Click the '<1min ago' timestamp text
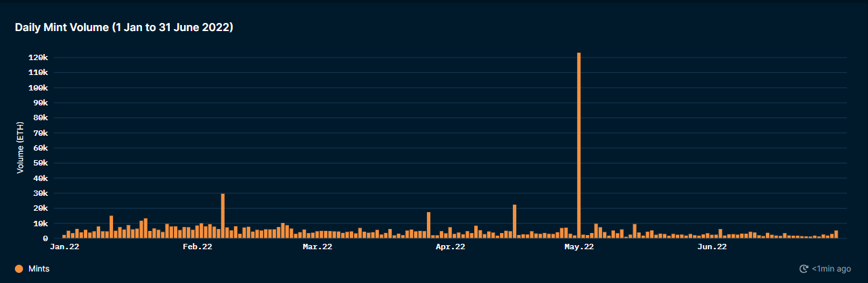The image size is (868, 283). [x=831, y=269]
